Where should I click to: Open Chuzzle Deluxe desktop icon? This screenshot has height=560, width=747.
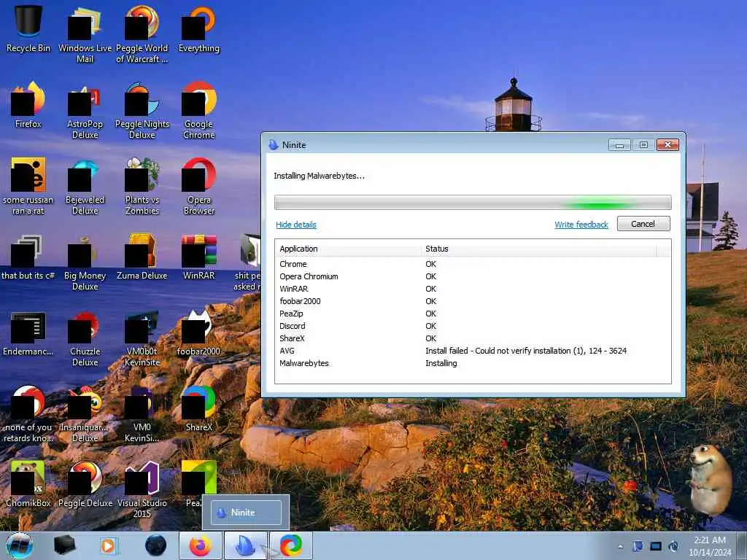[85, 338]
